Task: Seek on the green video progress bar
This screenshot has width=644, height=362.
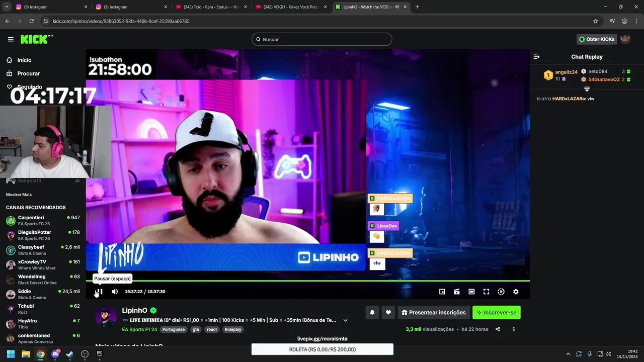Action: 307,281
